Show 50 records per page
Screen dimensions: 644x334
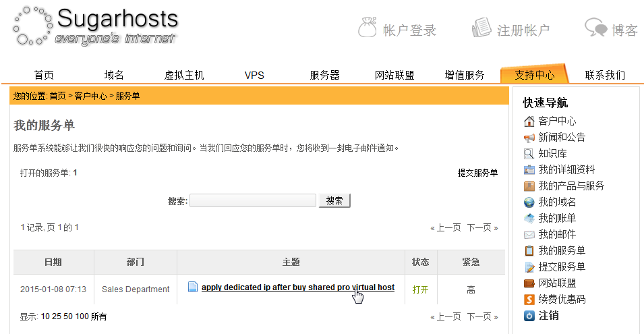click(68, 316)
